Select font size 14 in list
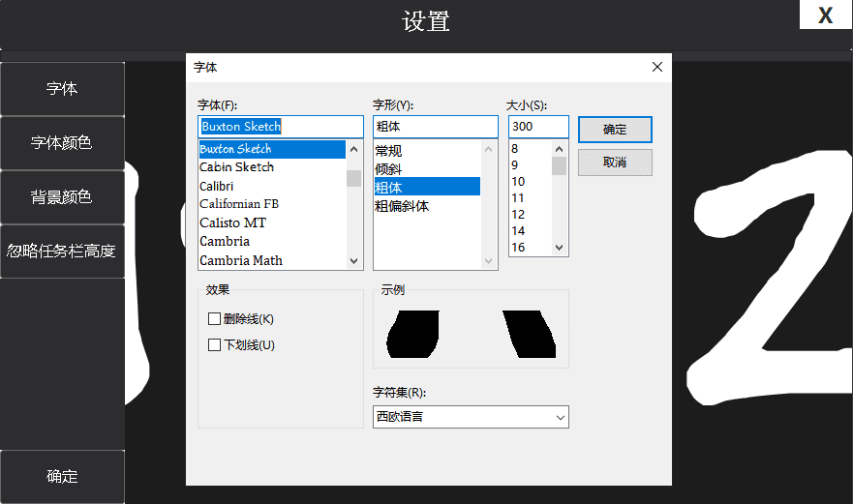The width and height of the screenshot is (853, 504). pos(518,231)
